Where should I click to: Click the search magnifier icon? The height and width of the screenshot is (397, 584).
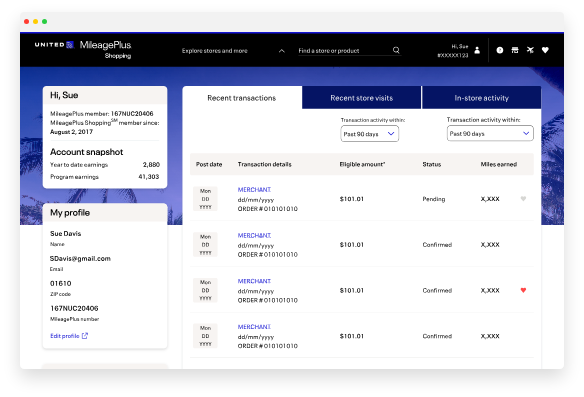click(x=396, y=50)
